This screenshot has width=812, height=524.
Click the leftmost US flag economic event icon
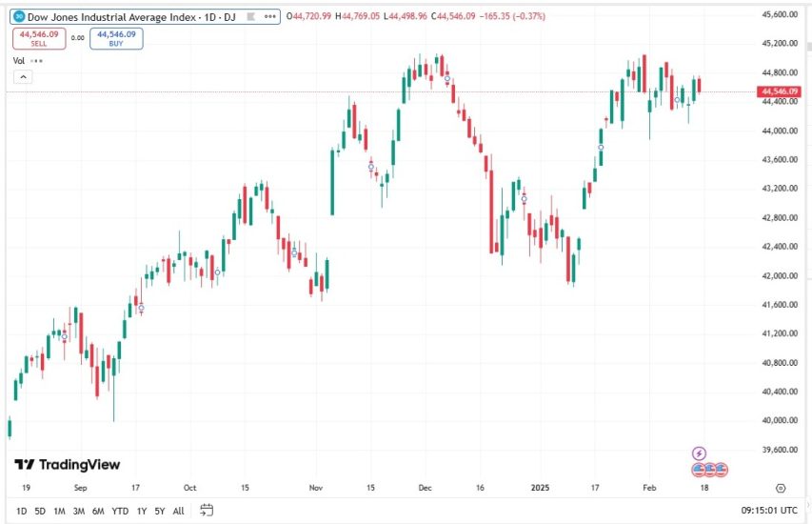698,470
